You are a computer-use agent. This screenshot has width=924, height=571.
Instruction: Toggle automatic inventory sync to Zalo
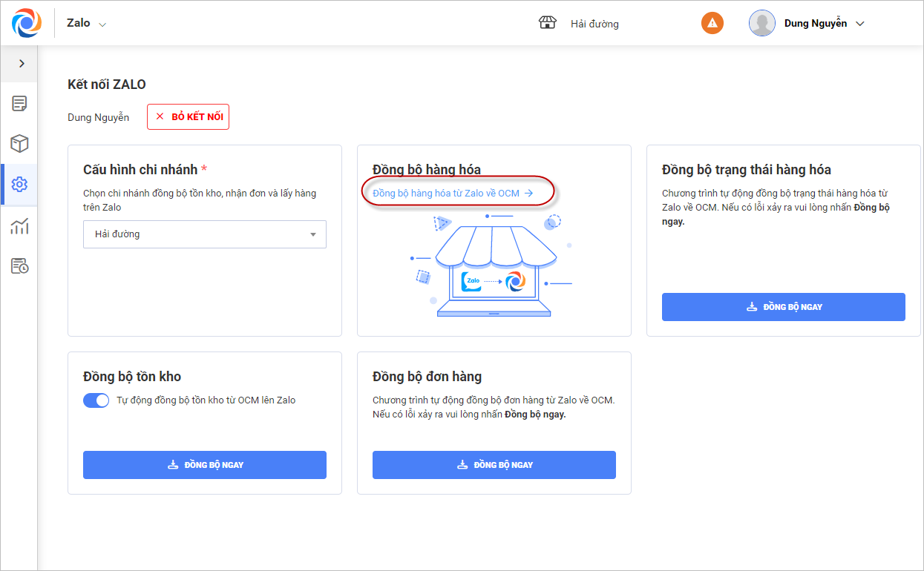click(x=96, y=400)
